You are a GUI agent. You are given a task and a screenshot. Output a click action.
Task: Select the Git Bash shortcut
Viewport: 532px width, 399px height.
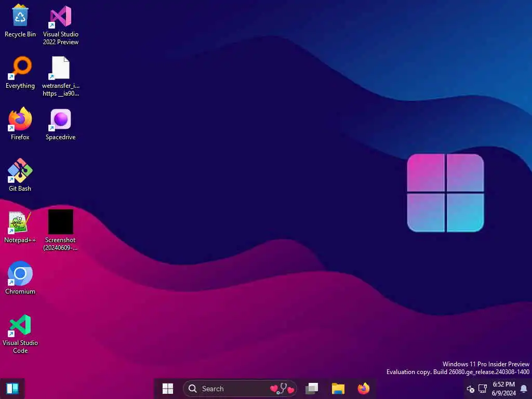[x=20, y=175]
